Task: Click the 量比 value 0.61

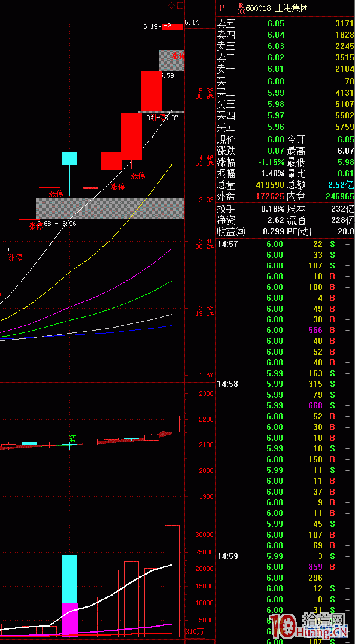Action: click(345, 173)
